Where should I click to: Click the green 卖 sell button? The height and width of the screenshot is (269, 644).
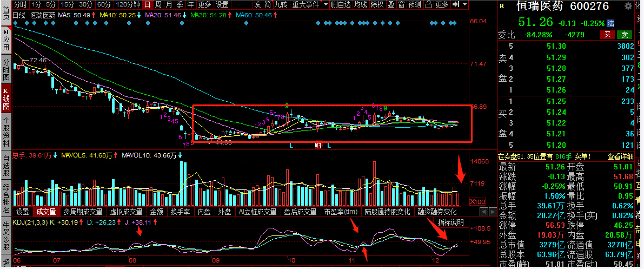click(x=625, y=35)
